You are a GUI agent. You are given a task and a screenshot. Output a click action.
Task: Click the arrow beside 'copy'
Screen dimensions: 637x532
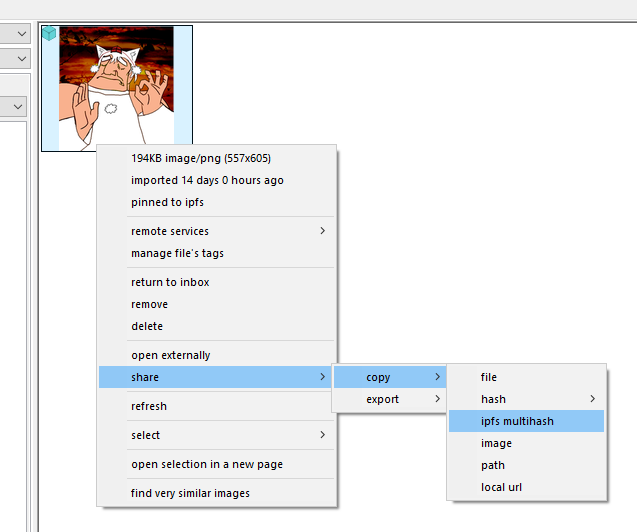coord(438,377)
